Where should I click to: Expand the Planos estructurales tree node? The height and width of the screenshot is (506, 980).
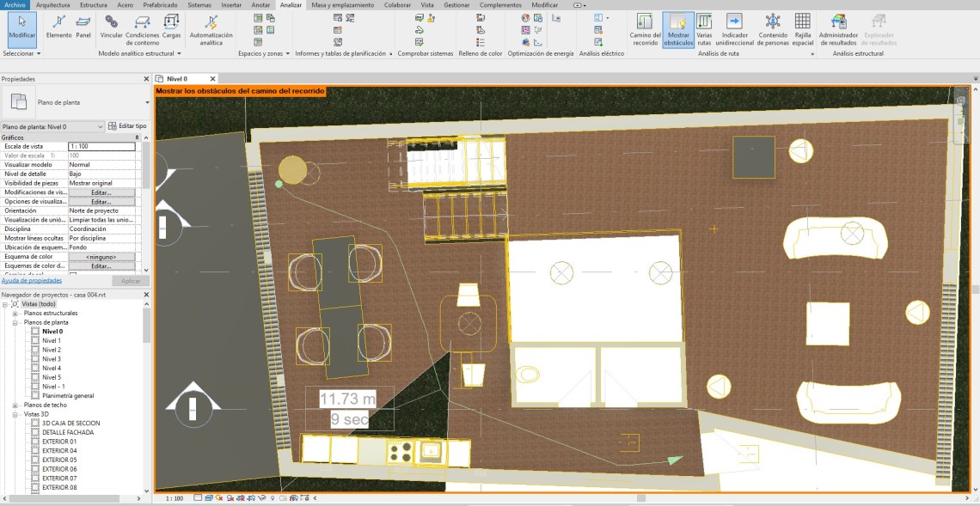(15, 314)
